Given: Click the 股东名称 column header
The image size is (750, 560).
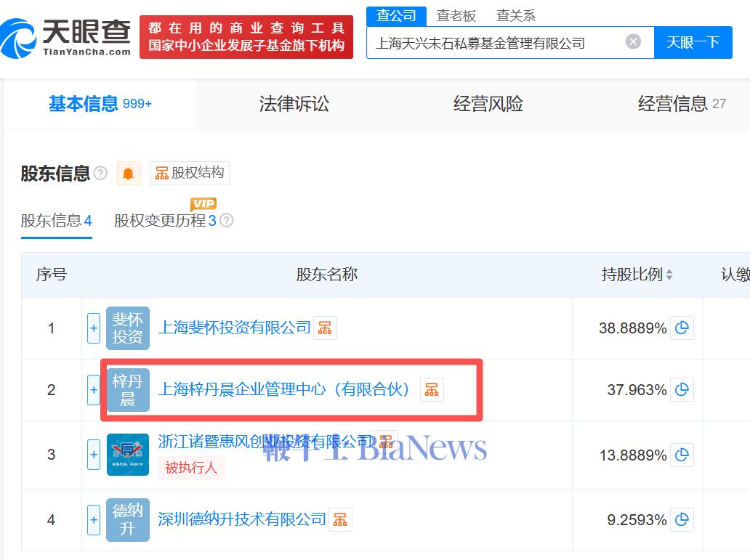Looking at the screenshot, I should pos(327,275).
